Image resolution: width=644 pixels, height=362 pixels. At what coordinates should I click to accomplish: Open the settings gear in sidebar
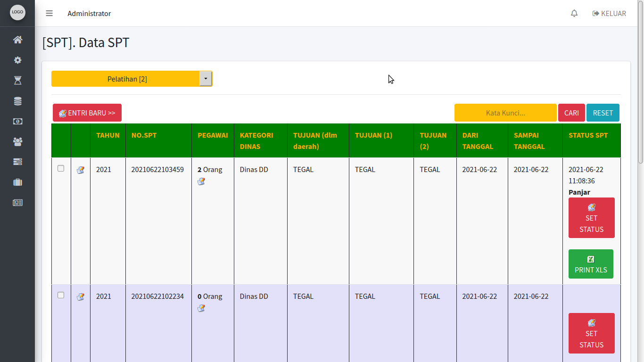point(17,60)
